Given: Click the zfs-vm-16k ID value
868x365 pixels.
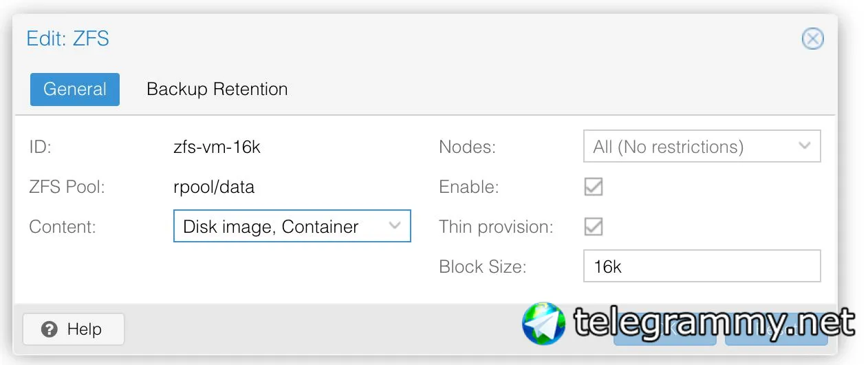Looking at the screenshot, I should point(217,147).
